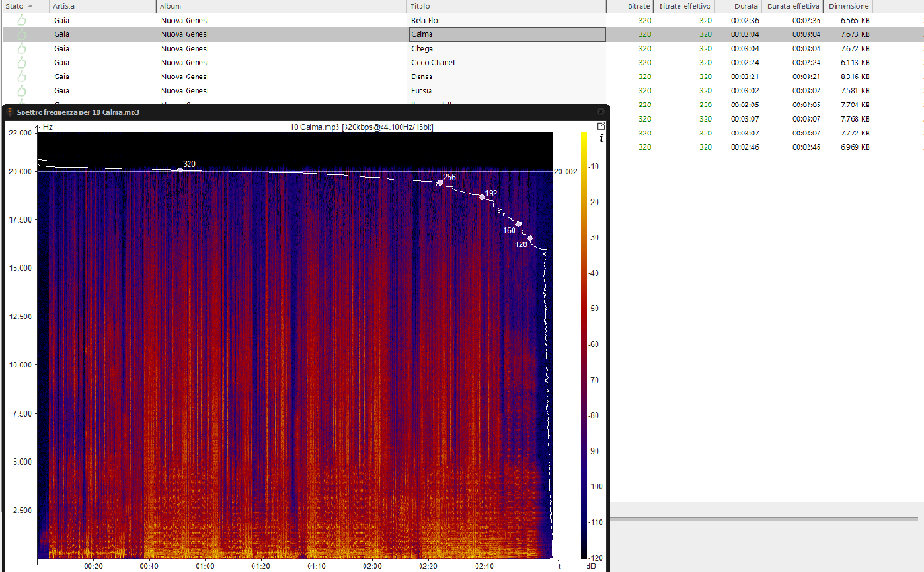The height and width of the screenshot is (572, 924).
Task: Click the thumbs-up status icon for Densa
Action: coord(22,77)
